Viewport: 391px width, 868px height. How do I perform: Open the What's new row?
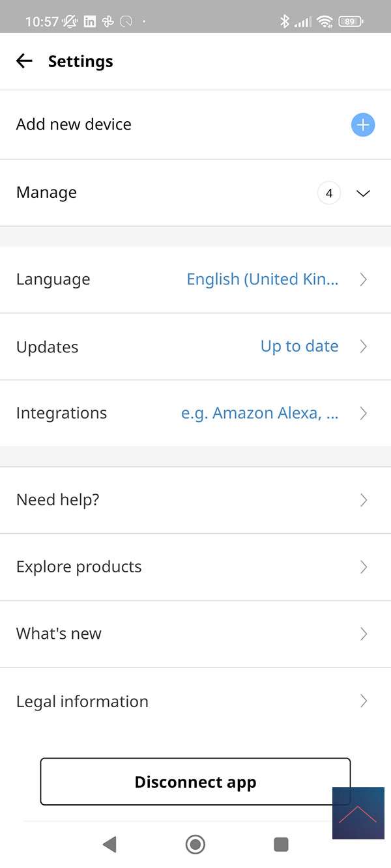(x=59, y=634)
